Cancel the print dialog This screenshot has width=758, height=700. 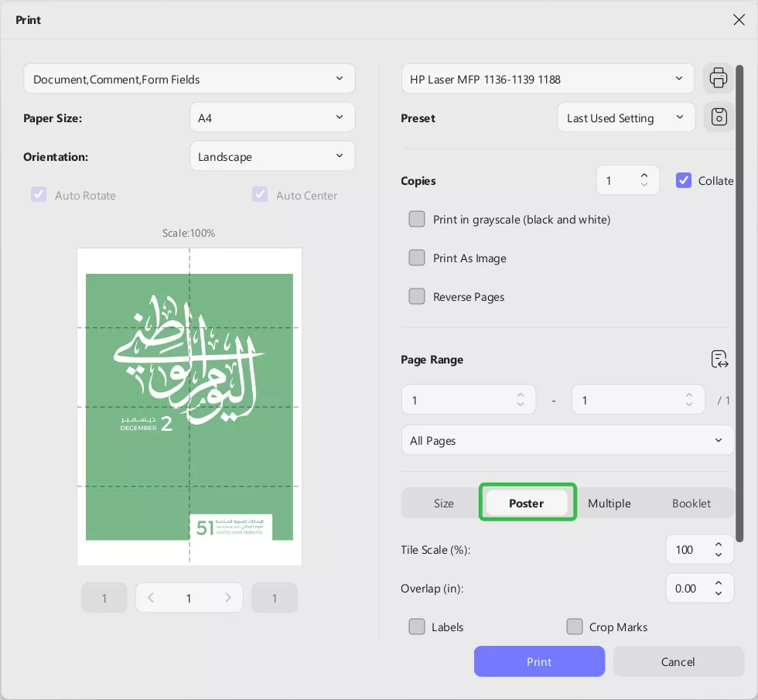click(678, 661)
